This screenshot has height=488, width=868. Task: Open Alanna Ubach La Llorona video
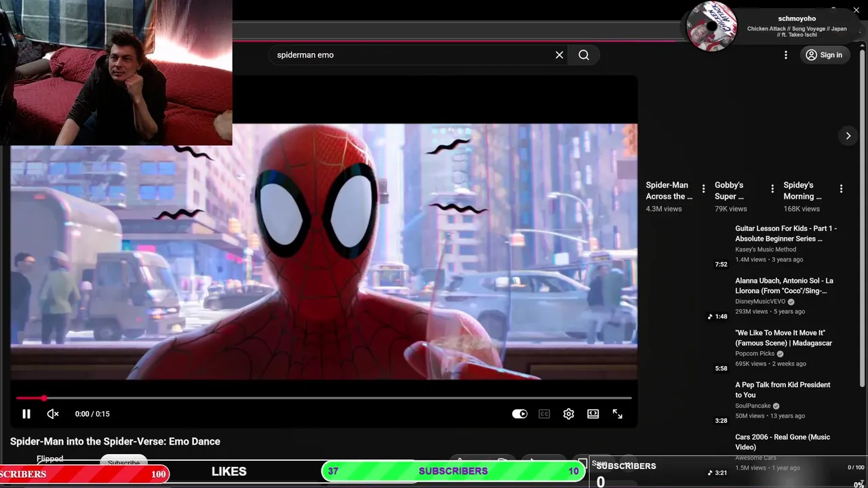click(x=784, y=285)
